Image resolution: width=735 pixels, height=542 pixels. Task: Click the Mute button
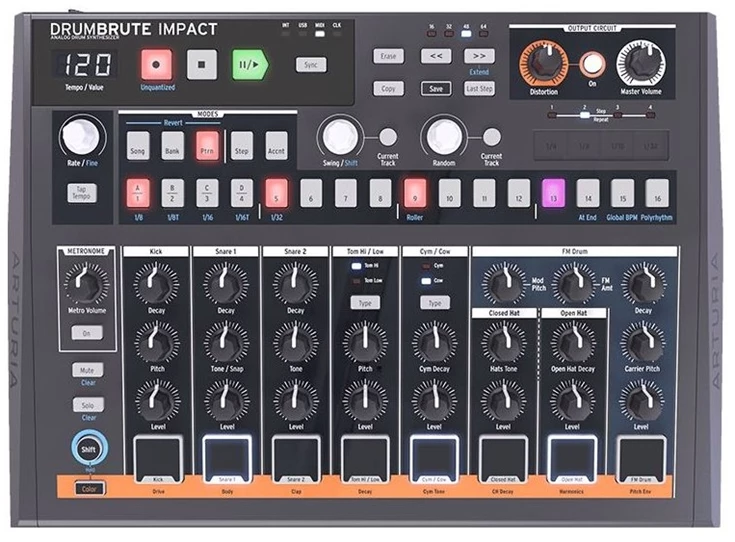(88, 370)
